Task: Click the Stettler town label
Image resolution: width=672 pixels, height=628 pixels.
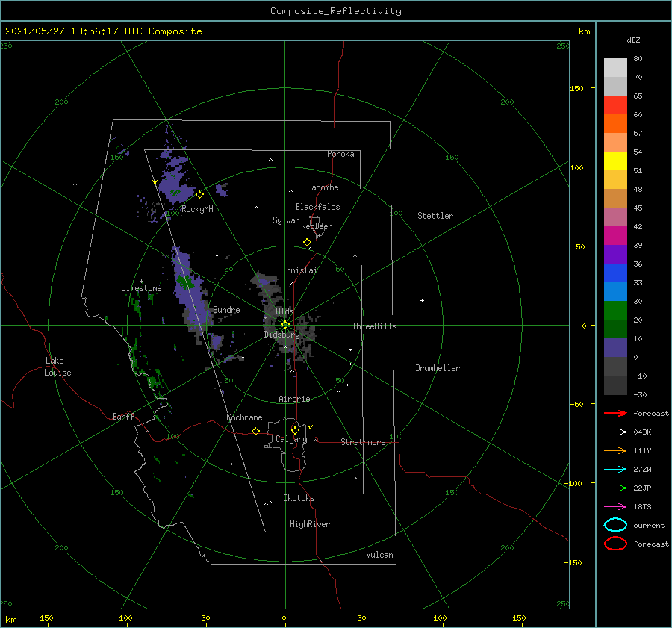Action: pos(435,216)
